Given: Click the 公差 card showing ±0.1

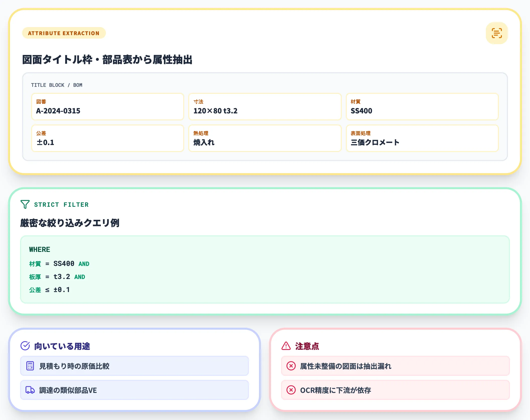Looking at the screenshot, I should (107, 138).
